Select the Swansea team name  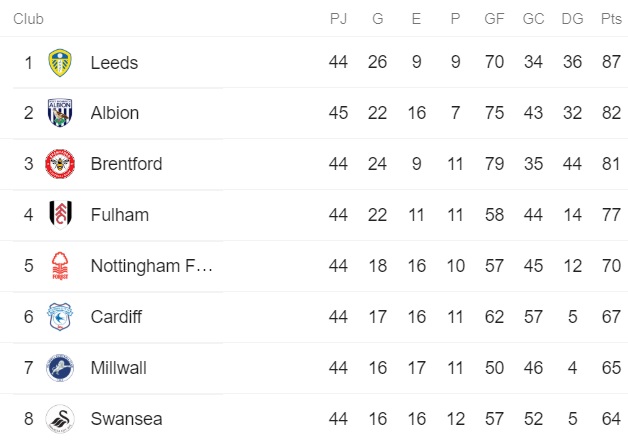click(x=126, y=419)
